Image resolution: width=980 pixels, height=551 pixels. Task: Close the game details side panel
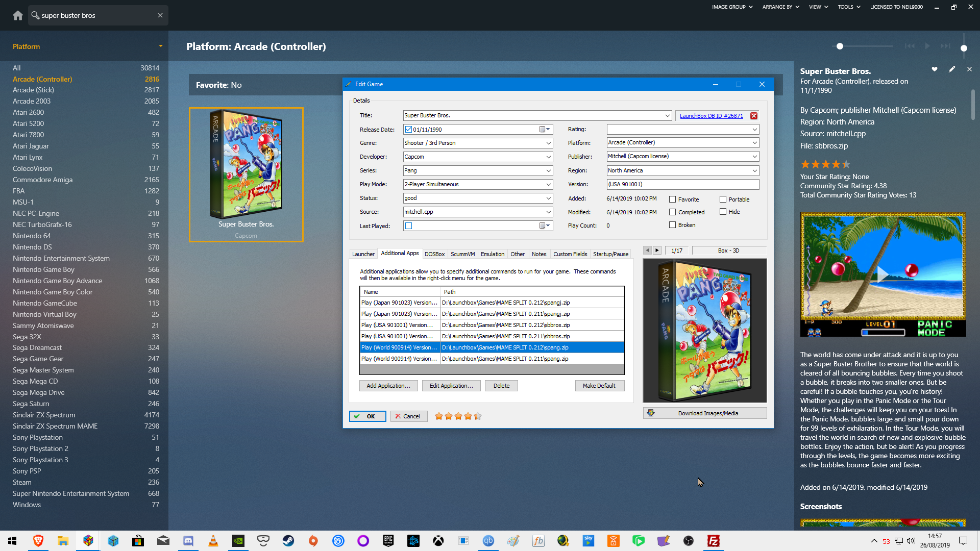[x=969, y=69]
